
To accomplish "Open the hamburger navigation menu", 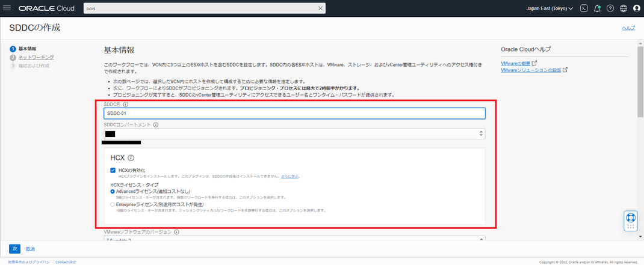I will [x=7, y=8].
